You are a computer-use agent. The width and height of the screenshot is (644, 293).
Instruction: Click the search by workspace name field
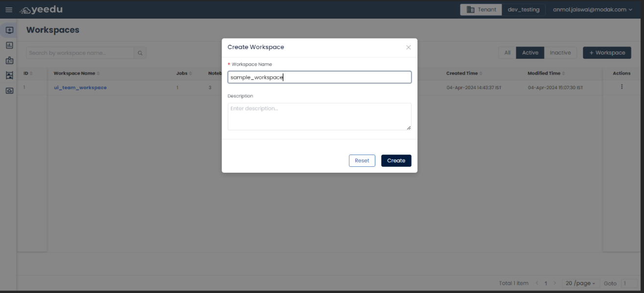coord(80,53)
